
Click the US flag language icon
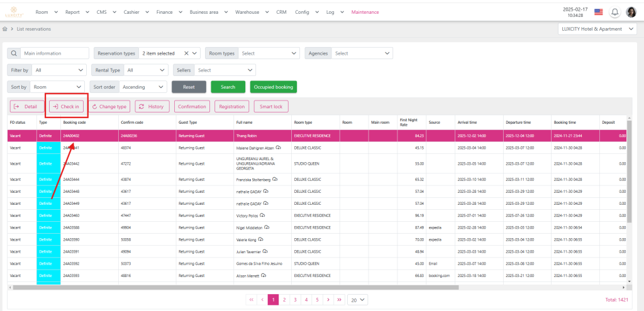[x=598, y=12]
